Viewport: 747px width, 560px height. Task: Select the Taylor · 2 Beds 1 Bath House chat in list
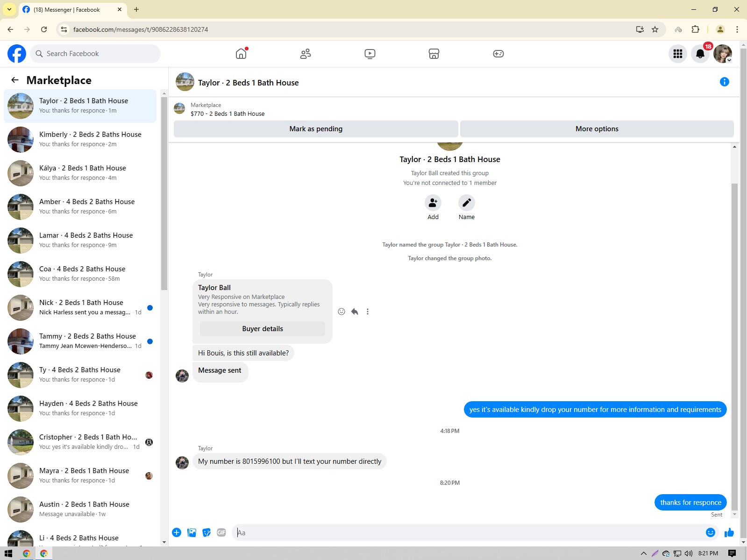point(80,106)
